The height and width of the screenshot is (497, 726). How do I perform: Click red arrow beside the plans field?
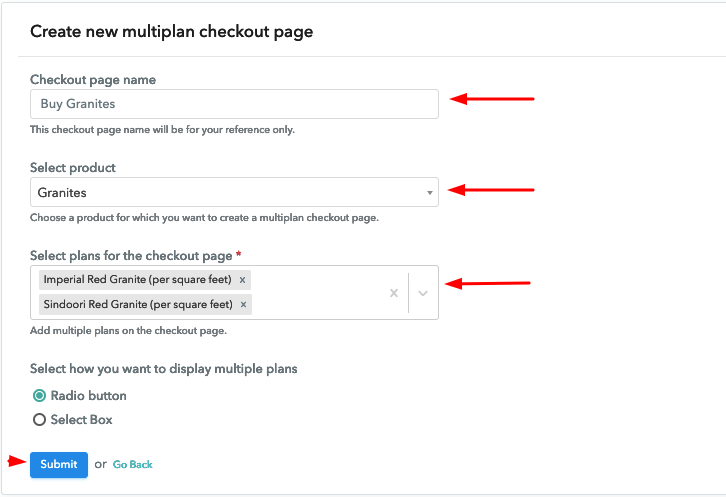pyautogui.click(x=488, y=284)
